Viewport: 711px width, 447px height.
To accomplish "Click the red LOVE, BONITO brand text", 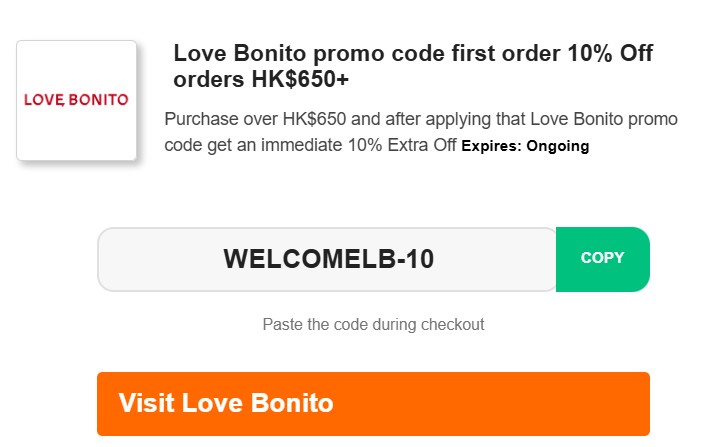I will tap(76, 100).
